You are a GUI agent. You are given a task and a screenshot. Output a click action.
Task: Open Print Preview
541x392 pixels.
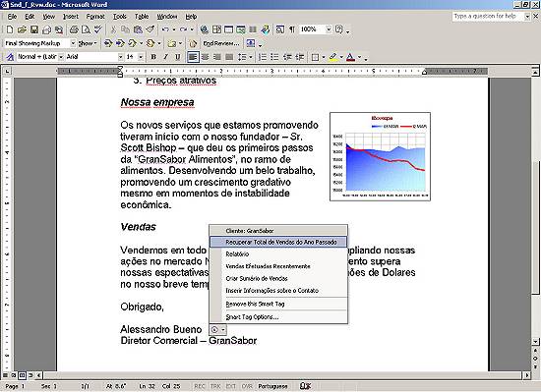86,29
